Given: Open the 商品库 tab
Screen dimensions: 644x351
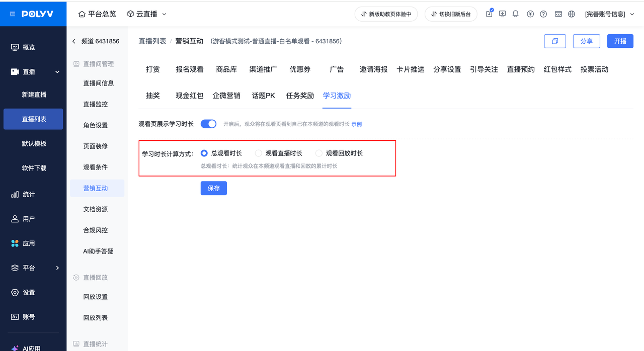Looking at the screenshot, I should (226, 69).
